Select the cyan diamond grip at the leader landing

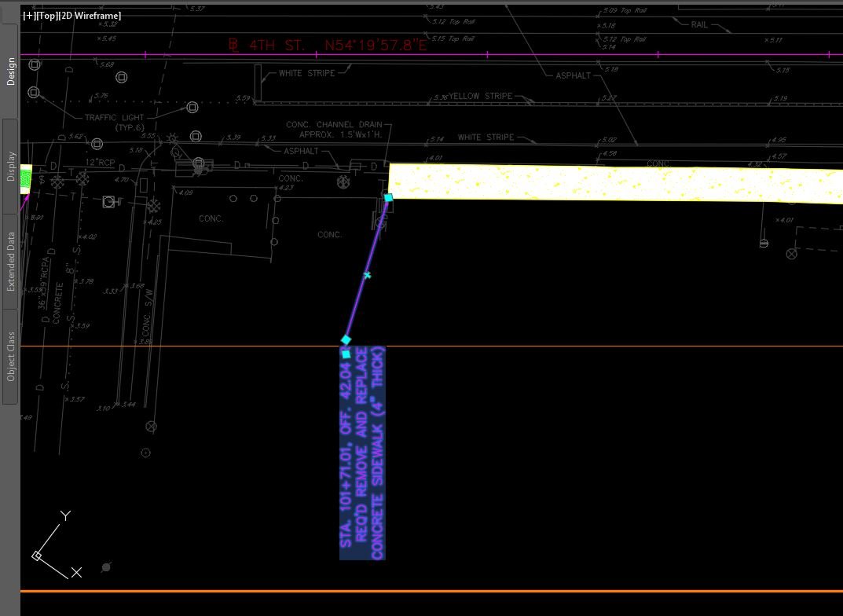point(346,339)
